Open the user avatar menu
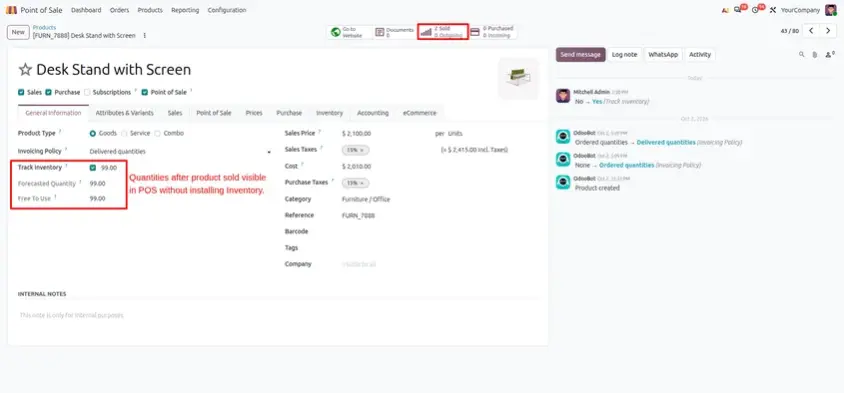Image resolution: width=844 pixels, height=393 pixels. click(x=831, y=10)
